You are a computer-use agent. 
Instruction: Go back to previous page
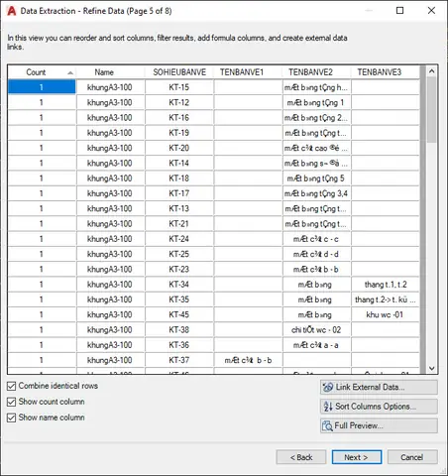pos(301,457)
